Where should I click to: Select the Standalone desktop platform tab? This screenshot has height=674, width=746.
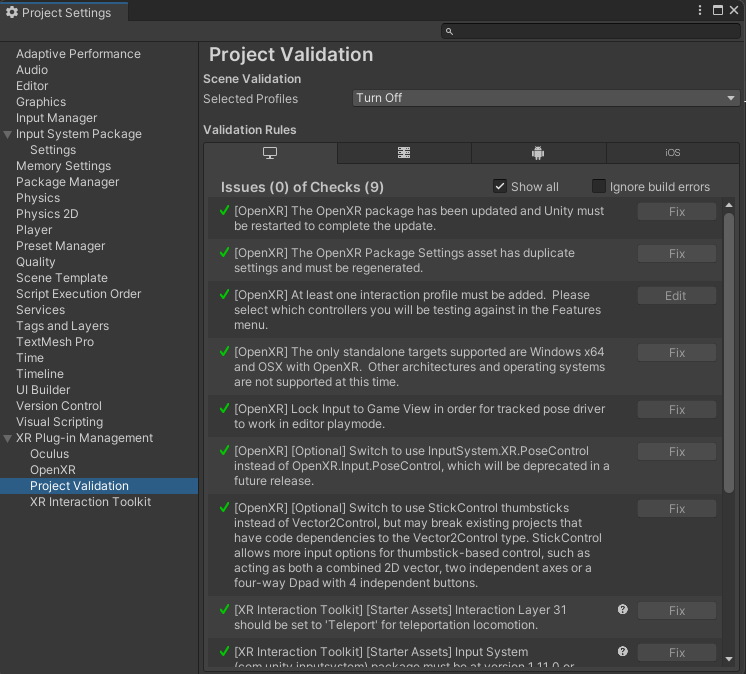click(270, 153)
